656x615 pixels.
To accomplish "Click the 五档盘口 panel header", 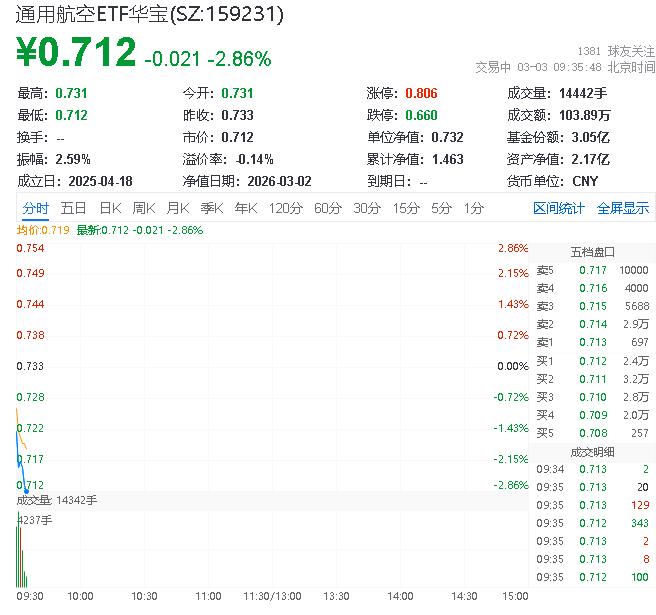I will point(592,252).
